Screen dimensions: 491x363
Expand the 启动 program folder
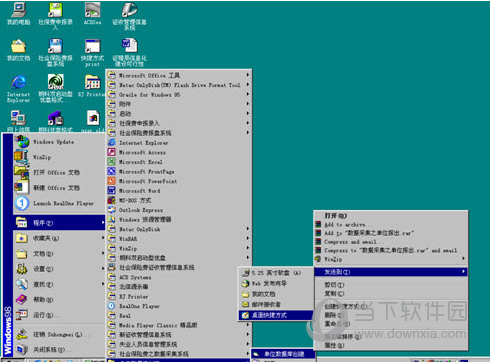179,114
